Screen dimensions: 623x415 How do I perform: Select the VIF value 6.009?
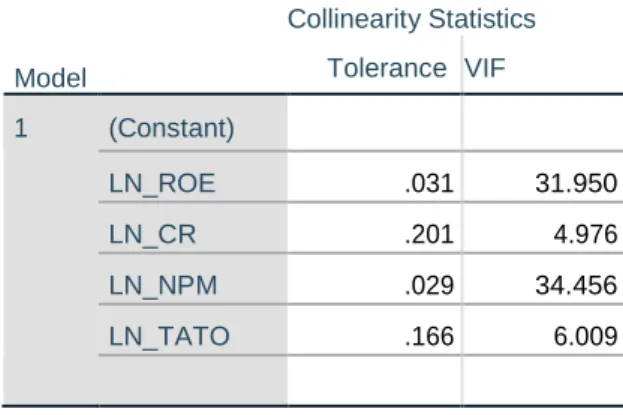point(586,336)
